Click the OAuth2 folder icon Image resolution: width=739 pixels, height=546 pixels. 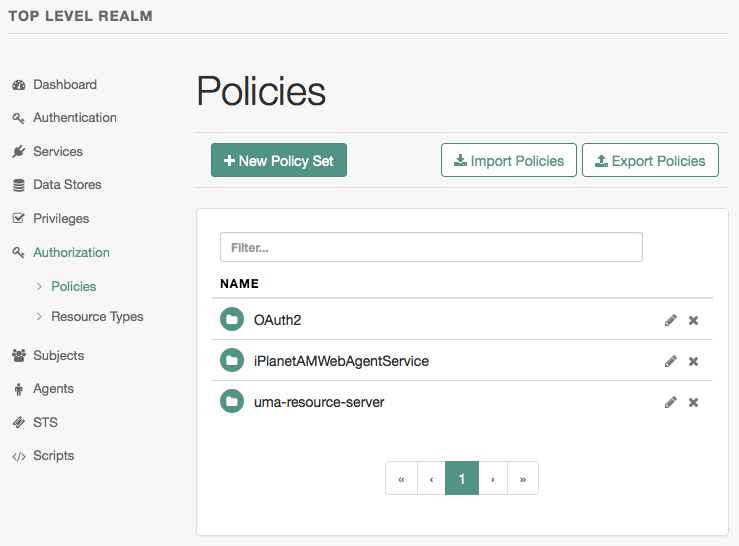(232, 320)
